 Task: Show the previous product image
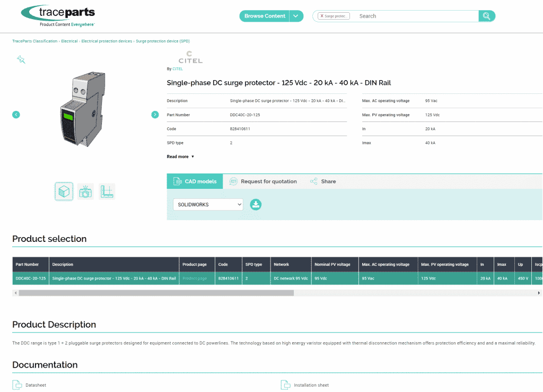tap(16, 115)
